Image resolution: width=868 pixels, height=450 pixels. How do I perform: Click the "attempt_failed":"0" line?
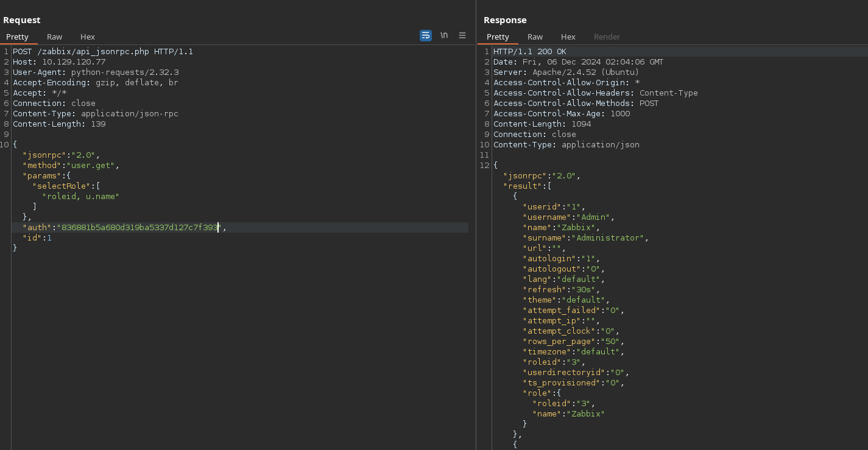573,310
